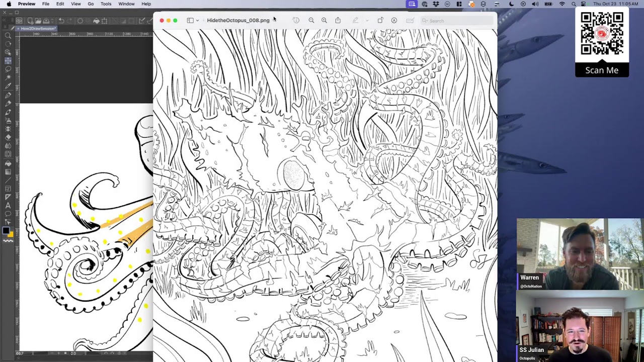Click Undo in the drawing app toolbar
Viewport: 644px width, 362px height.
click(61, 21)
